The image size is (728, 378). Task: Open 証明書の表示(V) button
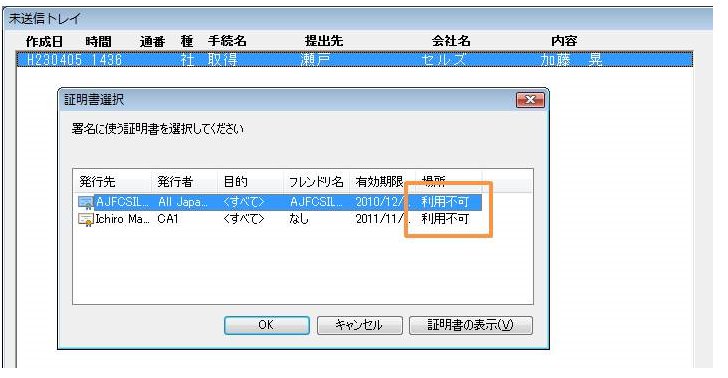click(470, 325)
